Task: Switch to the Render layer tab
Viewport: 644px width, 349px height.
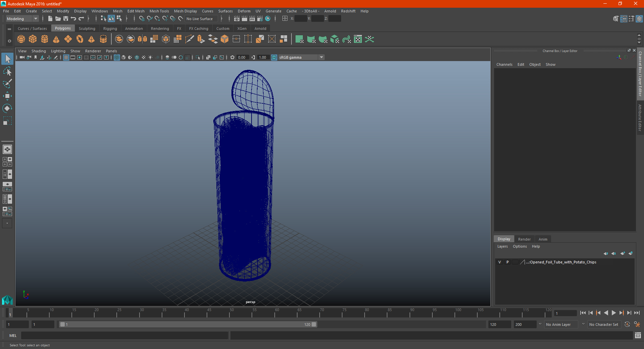Action: (524, 239)
